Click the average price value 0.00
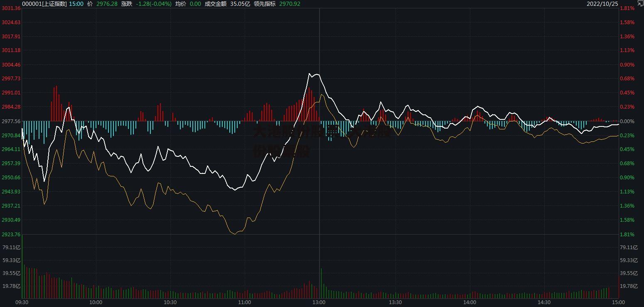Image resolution: width=644 pixels, height=307 pixels. (x=195, y=4)
